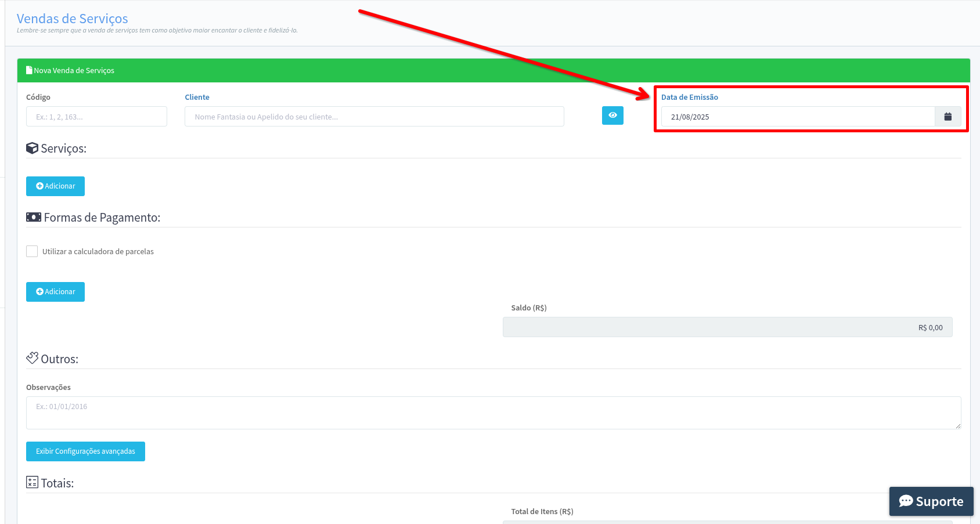Add a payment method under Formas de Pagamento
The width and height of the screenshot is (980, 524).
(56, 292)
